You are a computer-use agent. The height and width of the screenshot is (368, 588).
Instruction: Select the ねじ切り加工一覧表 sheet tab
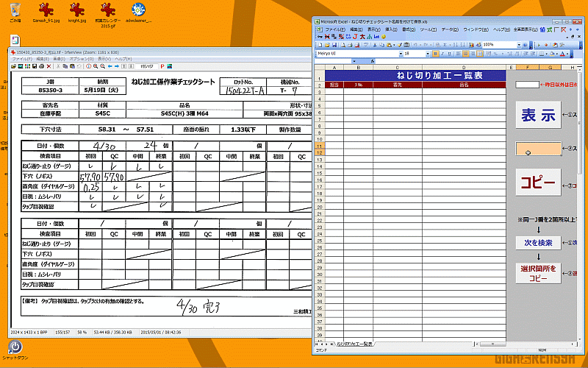pyautogui.click(x=355, y=344)
